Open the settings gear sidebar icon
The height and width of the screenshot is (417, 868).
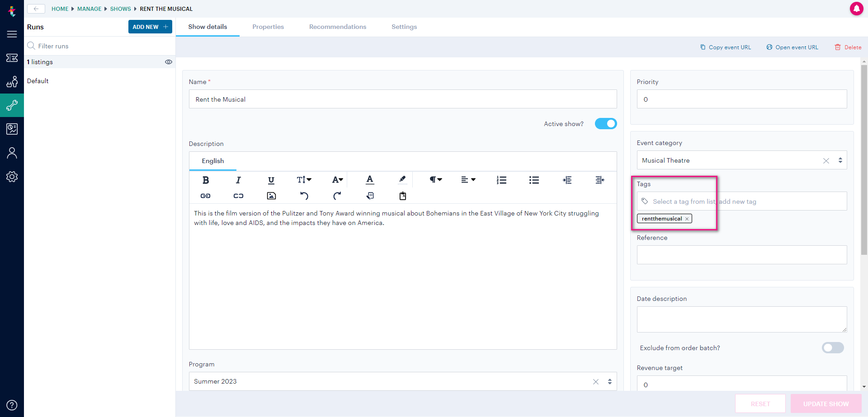[12, 177]
